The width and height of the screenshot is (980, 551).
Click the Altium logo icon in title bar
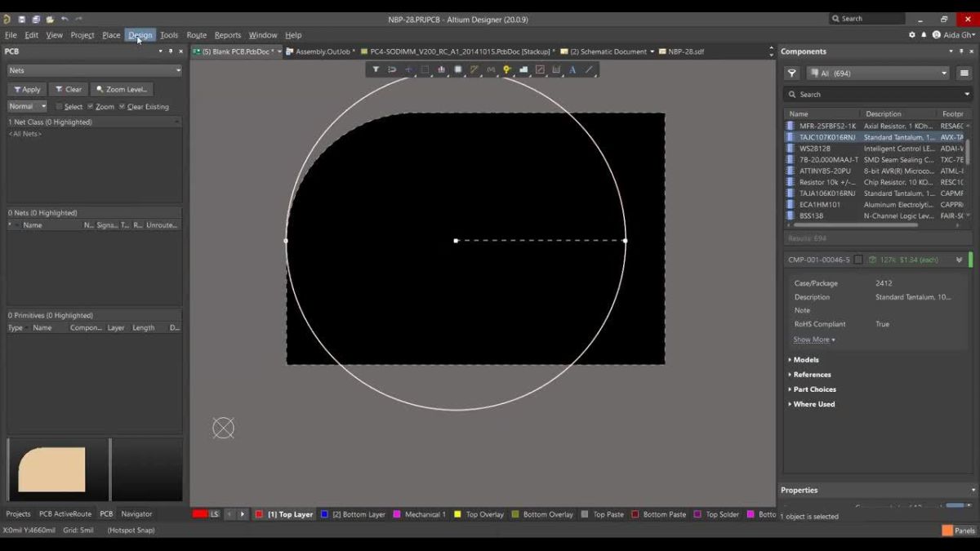7,19
